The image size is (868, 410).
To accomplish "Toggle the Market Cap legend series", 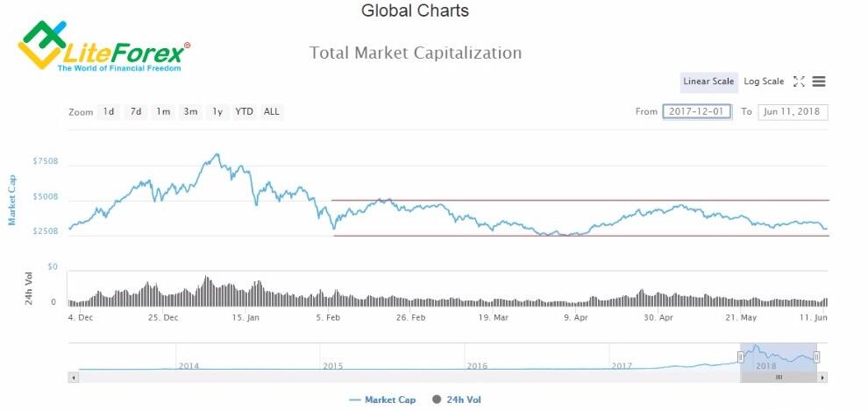I will (382, 400).
